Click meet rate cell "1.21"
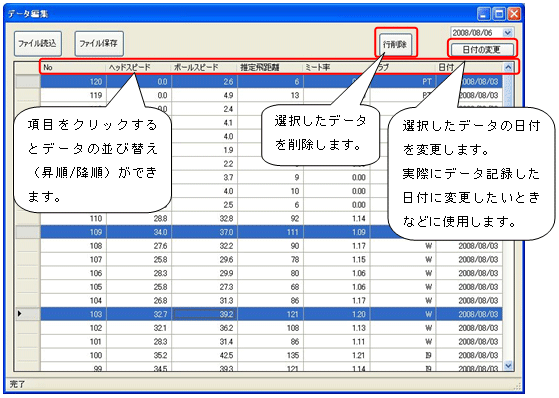This screenshot has height=398, width=559. [337, 355]
